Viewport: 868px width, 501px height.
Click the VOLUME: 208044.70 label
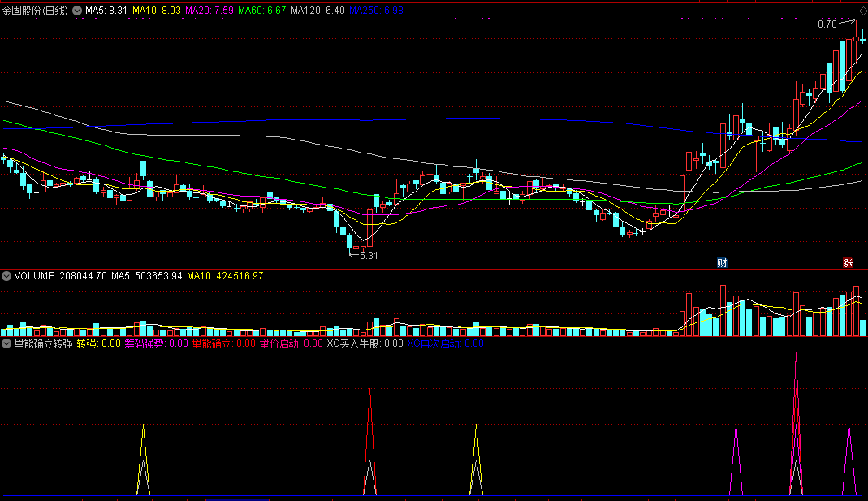point(60,276)
